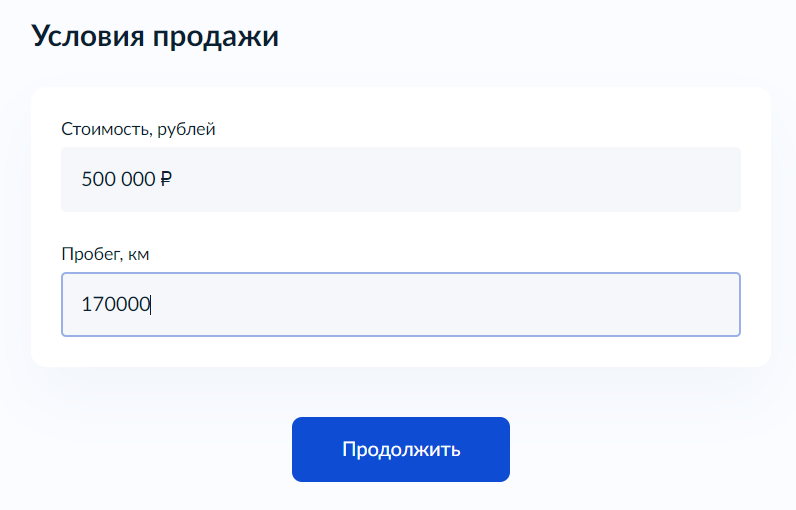Select the Стоимость, рублей label
The image size is (796, 510).
(x=138, y=129)
